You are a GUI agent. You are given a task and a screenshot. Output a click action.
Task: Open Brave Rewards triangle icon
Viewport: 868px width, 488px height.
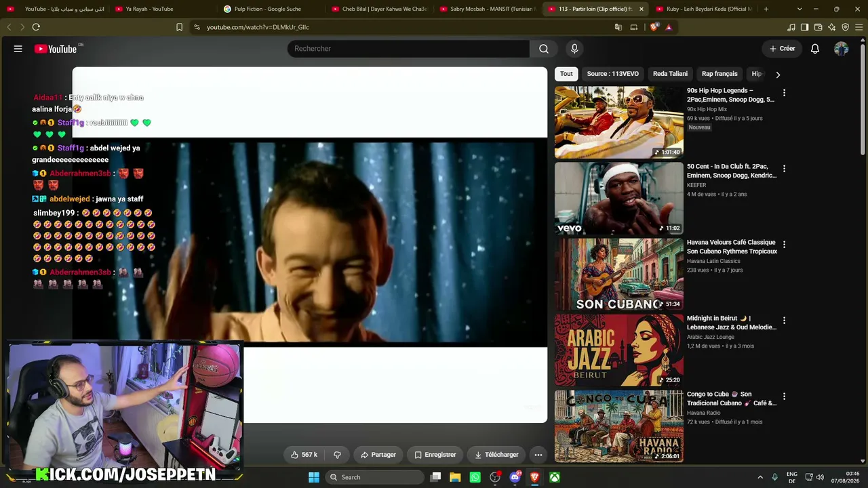pyautogui.click(x=669, y=27)
